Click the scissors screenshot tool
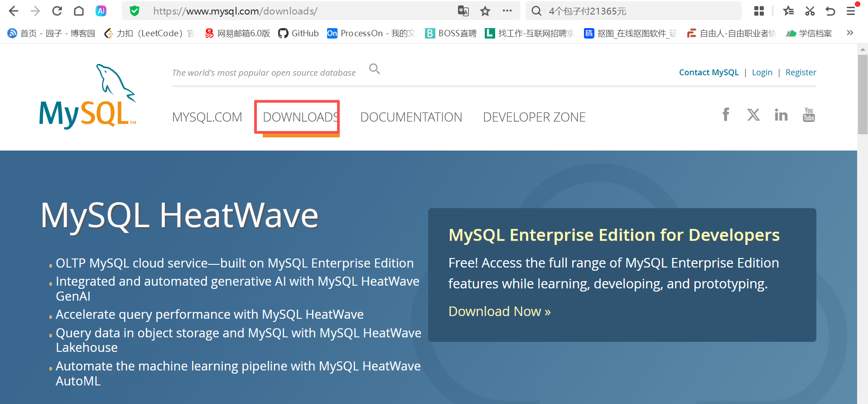Image resolution: width=868 pixels, height=404 pixels. 810,11
